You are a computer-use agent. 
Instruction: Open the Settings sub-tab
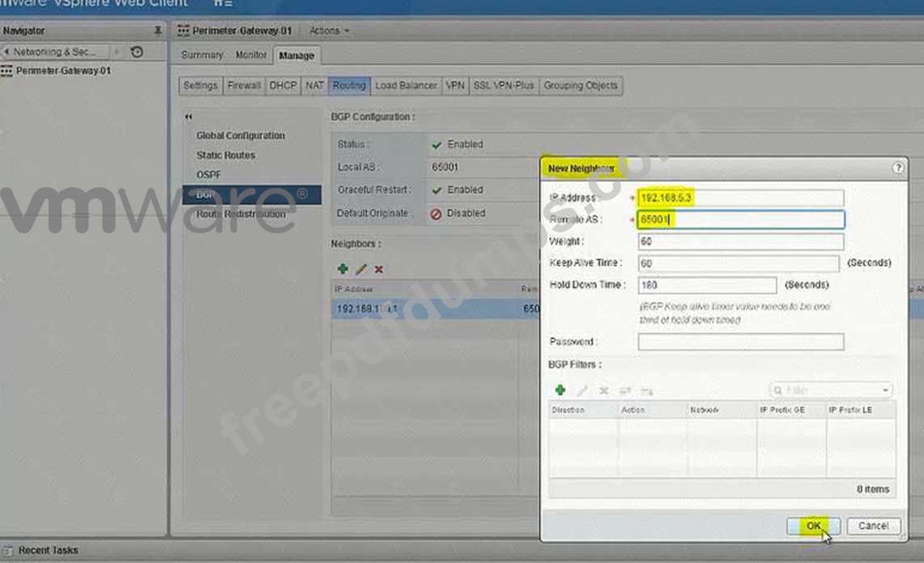[x=200, y=86]
